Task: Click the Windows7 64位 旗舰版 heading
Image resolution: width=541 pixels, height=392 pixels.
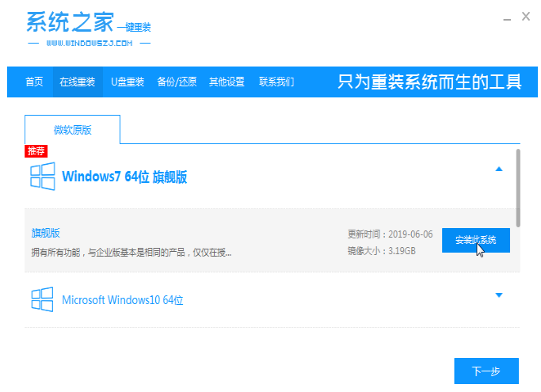Action: point(124,176)
